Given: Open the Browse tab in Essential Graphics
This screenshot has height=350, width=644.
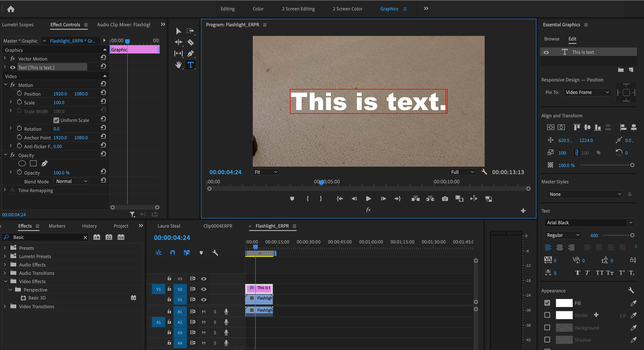Looking at the screenshot, I should pyautogui.click(x=552, y=39).
